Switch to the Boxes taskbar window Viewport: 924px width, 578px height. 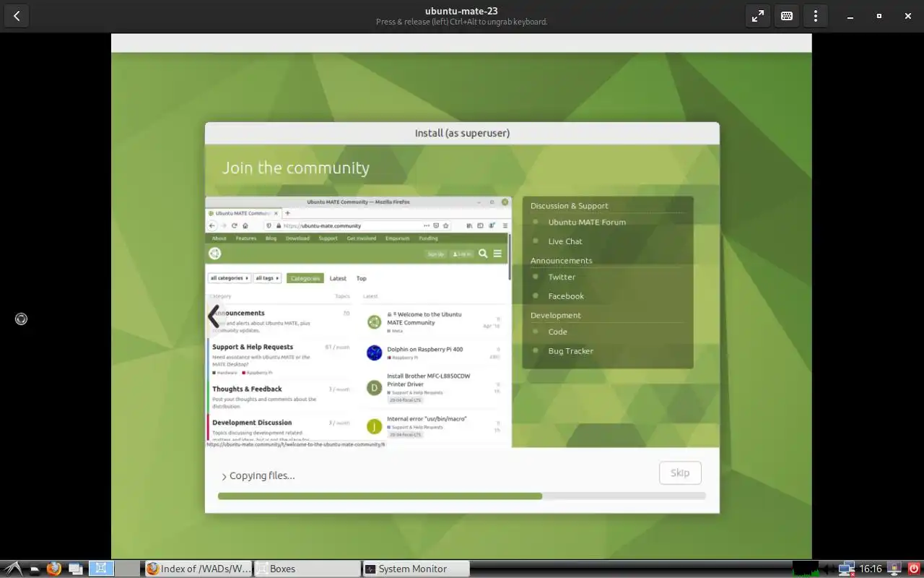point(307,569)
